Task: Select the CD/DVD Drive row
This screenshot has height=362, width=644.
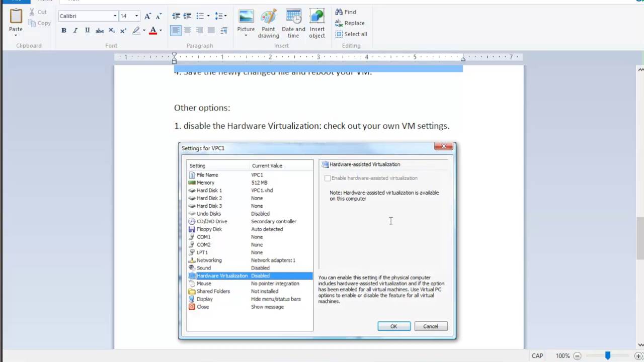Action: pyautogui.click(x=250, y=221)
